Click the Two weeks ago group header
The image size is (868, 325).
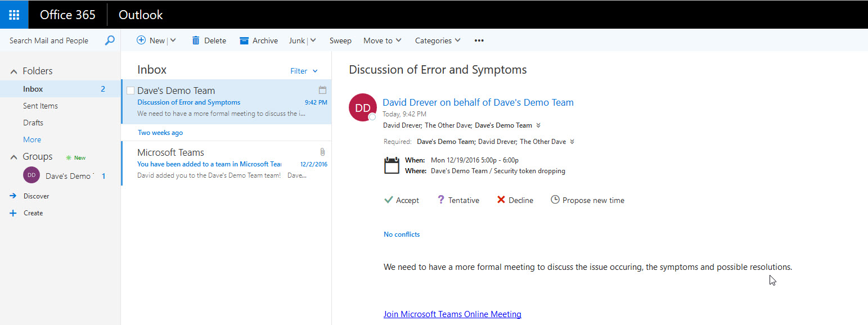(x=160, y=133)
